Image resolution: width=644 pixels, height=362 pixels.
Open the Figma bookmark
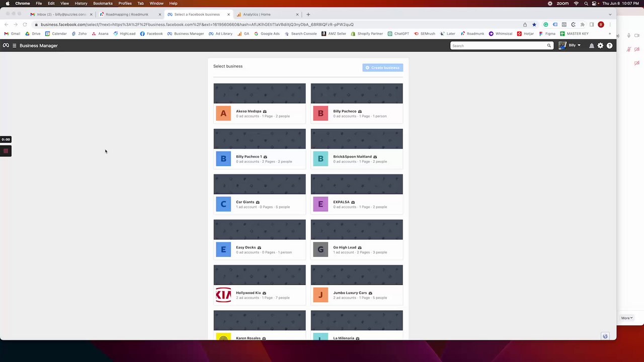coord(547,34)
